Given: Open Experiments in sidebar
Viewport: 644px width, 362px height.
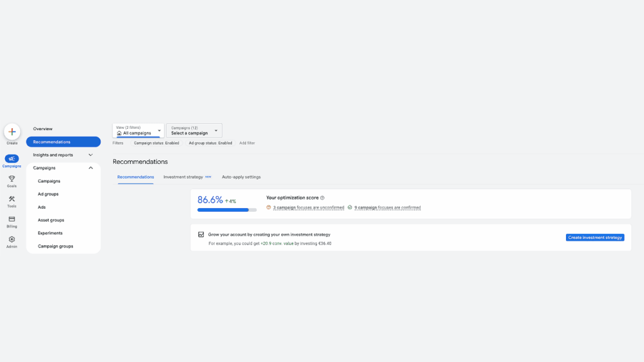Looking at the screenshot, I should coord(50,233).
